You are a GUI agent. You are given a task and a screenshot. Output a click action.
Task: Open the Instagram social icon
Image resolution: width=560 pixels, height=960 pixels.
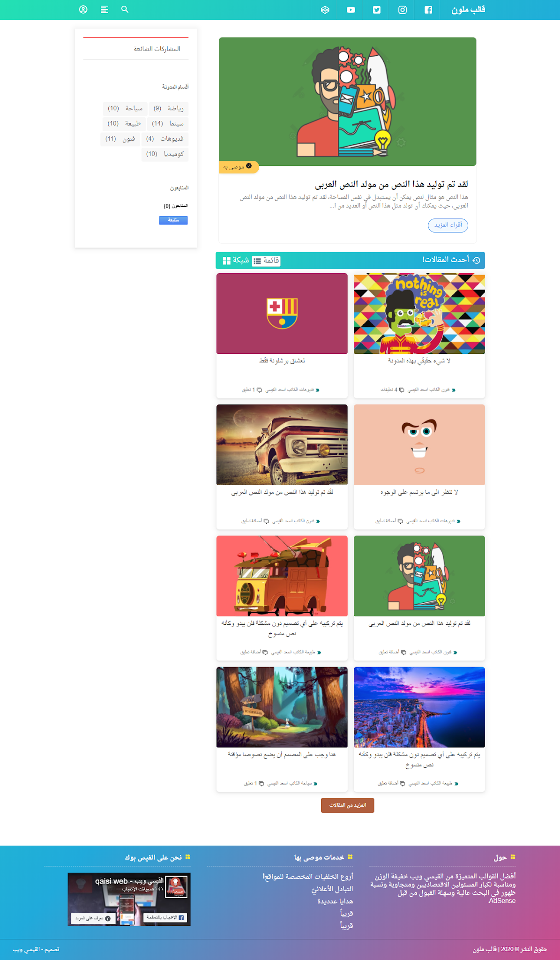coord(403,10)
